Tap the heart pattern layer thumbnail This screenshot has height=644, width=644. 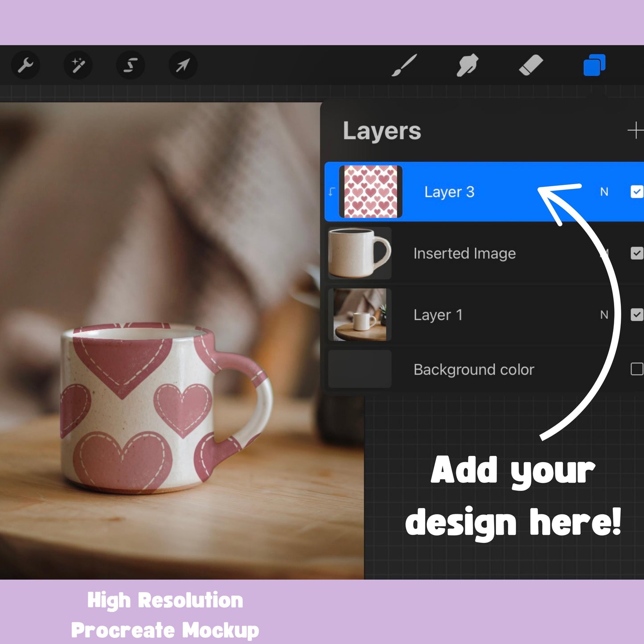[371, 192]
